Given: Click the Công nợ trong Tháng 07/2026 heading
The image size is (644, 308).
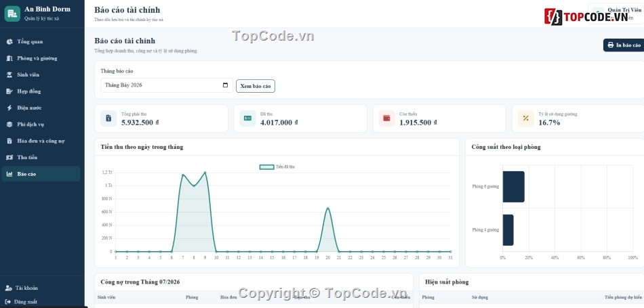Looking at the screenshot, I should point(140,282).
